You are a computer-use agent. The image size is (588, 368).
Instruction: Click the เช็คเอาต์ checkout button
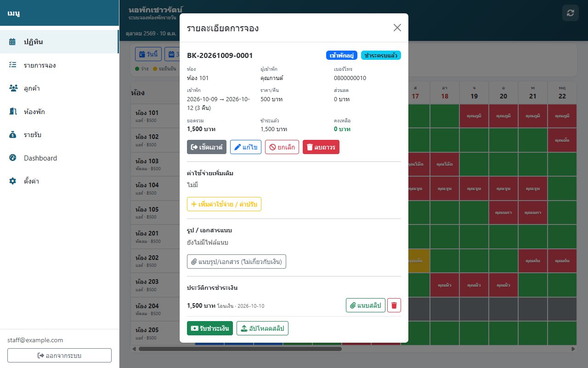[x=207, y=147]
